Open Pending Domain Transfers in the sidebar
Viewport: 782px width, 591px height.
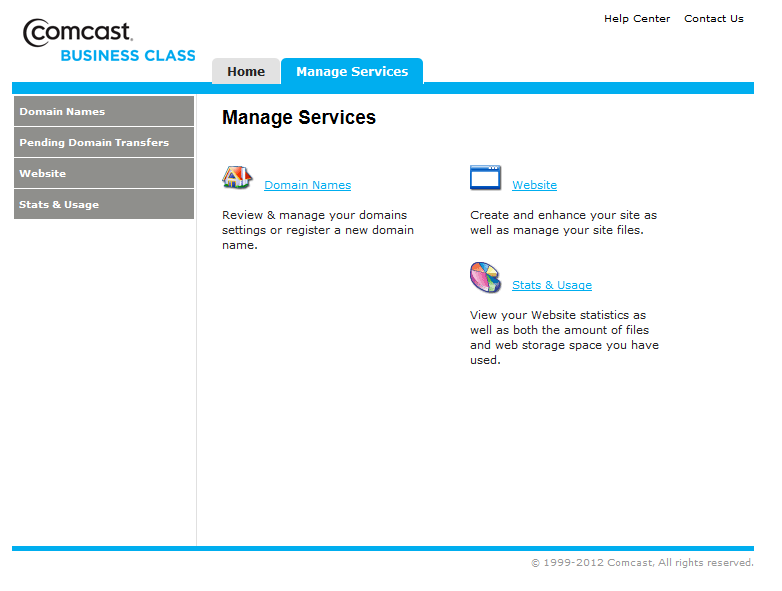pos(104,142)
